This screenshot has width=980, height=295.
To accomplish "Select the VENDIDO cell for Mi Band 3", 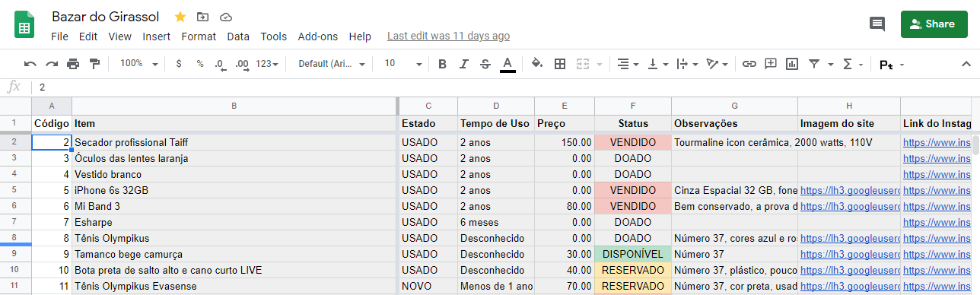I will tap(632, 206).
